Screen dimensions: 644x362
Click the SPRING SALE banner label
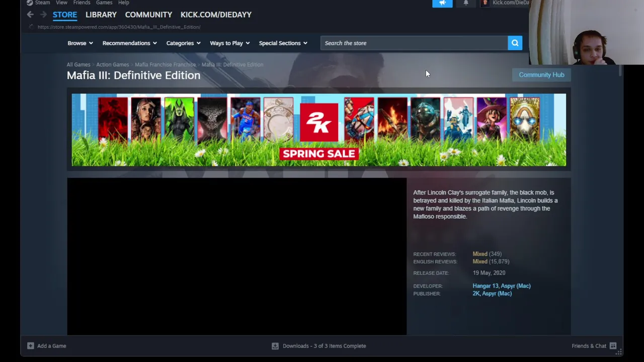(319, 154)
